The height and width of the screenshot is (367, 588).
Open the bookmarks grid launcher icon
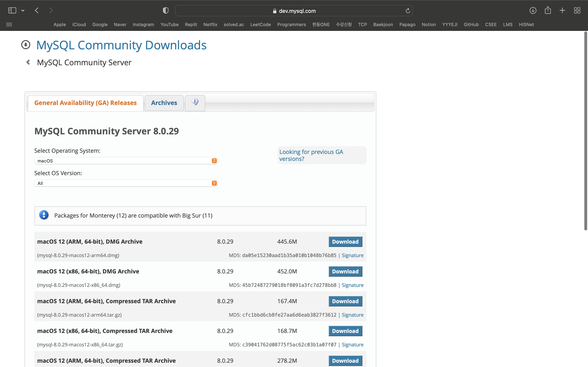point(9,24)
